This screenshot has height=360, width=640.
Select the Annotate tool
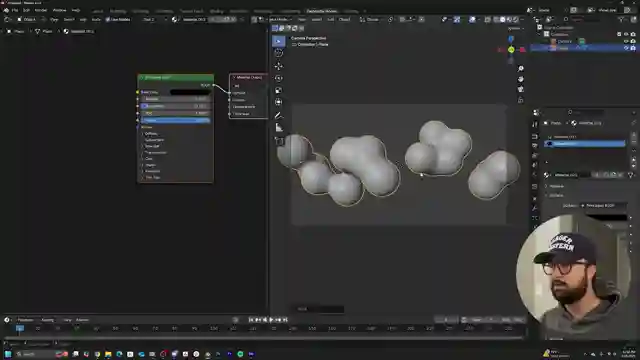click(279, 116)
